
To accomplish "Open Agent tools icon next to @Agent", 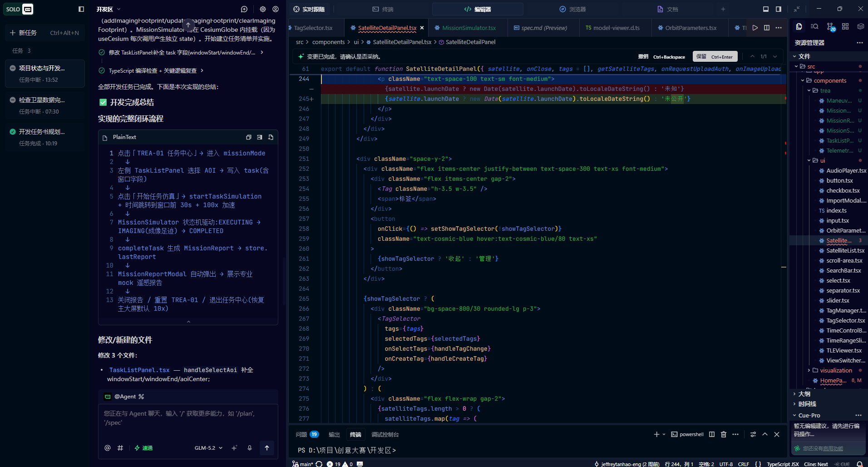I will 141,397.
